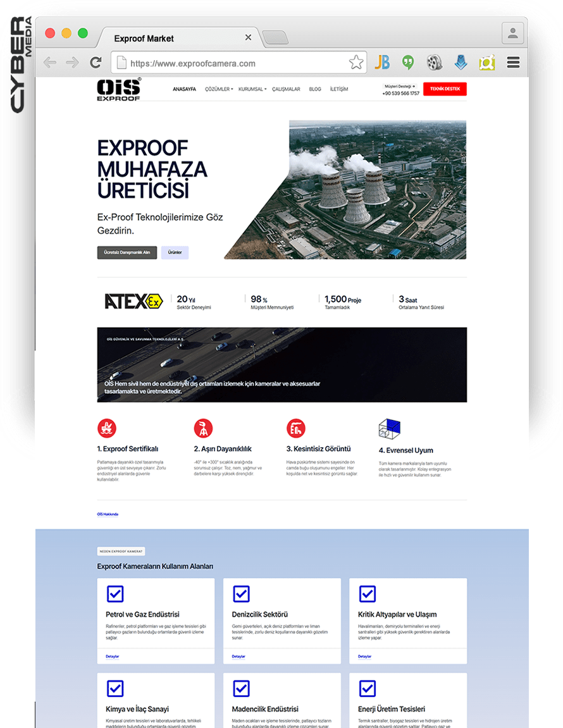The width and height of the screenshot is (563, 728).
Task: Toggle the Petrol ve Gaz Endüstrisi checkbox
Action: coord(115,594)
